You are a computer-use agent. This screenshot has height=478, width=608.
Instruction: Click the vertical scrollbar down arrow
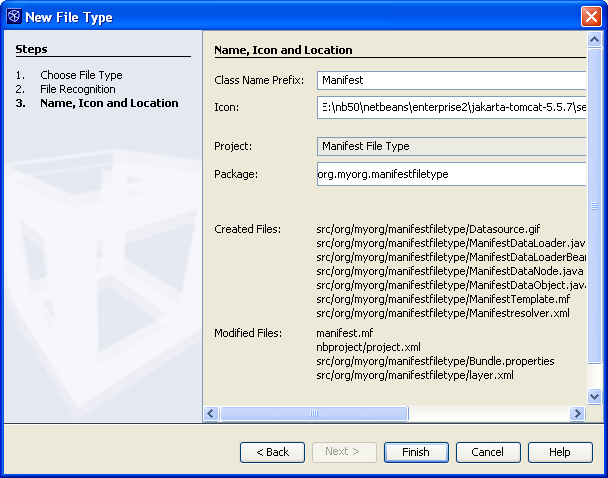[595, 397]
